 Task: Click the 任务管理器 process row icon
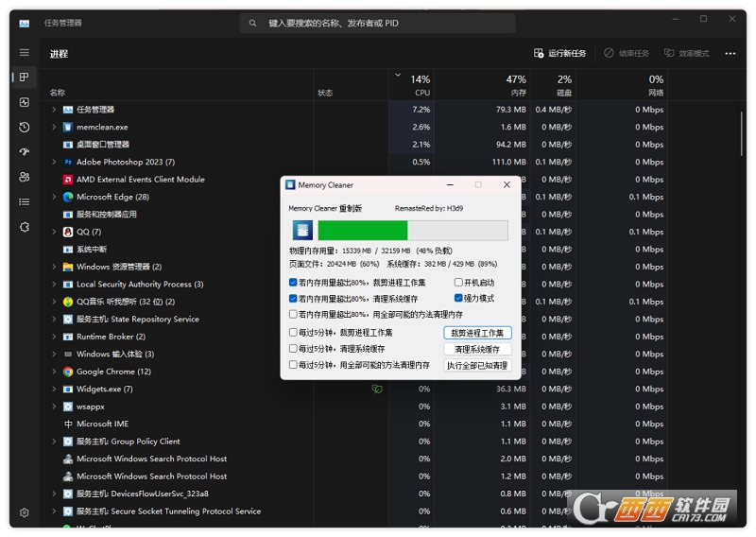[68, 110]
